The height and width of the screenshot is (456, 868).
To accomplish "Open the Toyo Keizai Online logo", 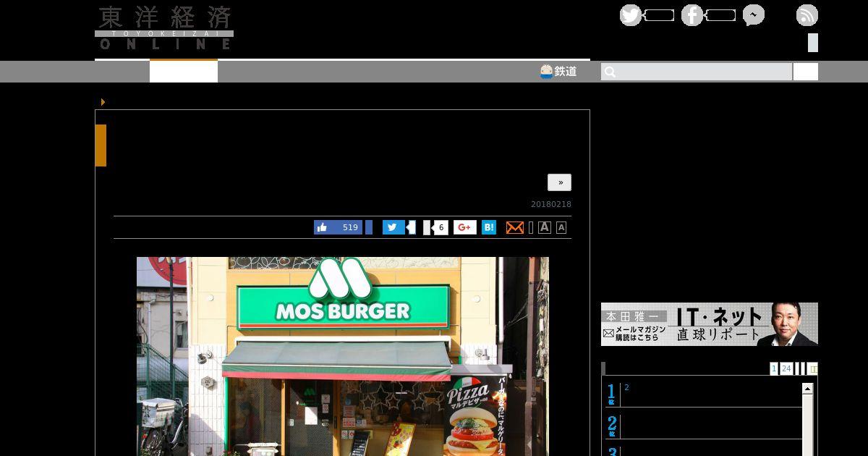I will click(x=164, y=28).
